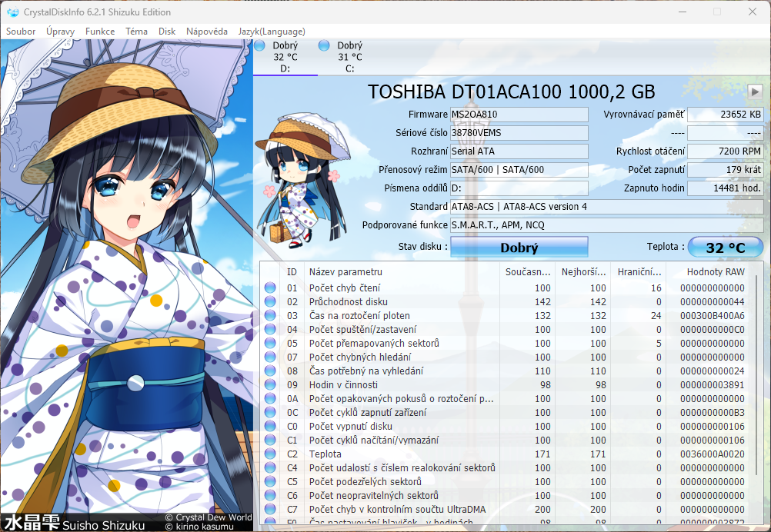
Task: Click the Nejhorší... column header
Action: [x=583, y=271]
